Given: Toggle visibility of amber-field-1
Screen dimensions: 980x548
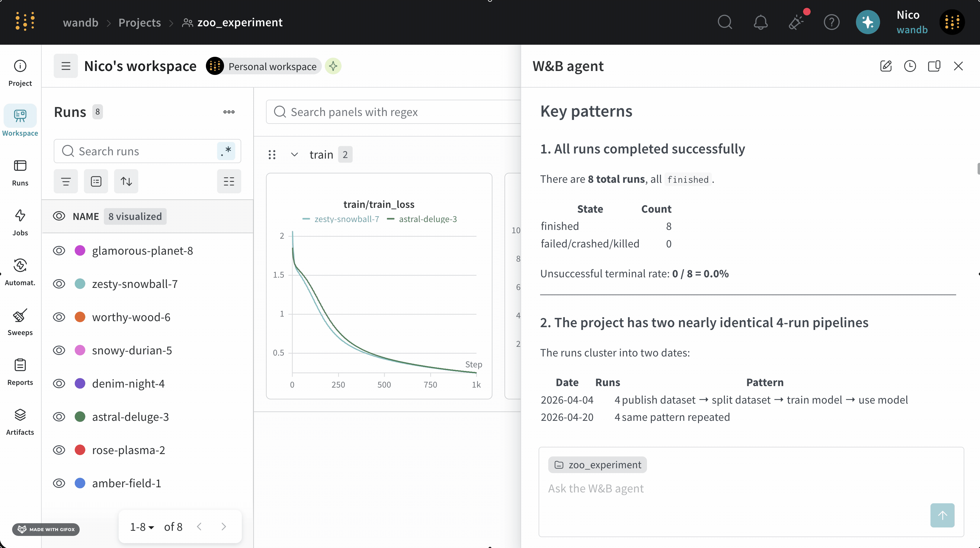Looking at the screenshot, I should tap(59, 483).
